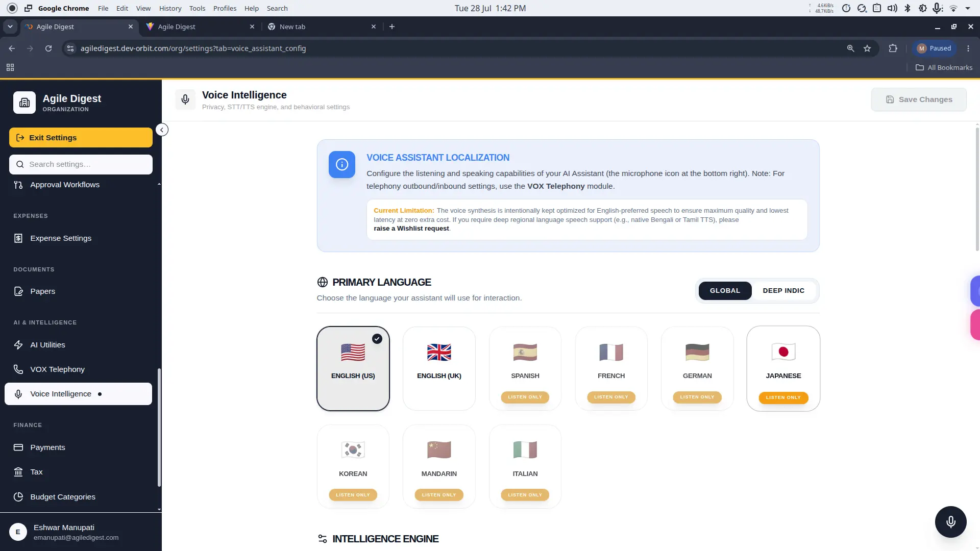Click the pink floating widget at right edge
The width and height of the screenshot is (980, 551).
(x=975, y=324)
